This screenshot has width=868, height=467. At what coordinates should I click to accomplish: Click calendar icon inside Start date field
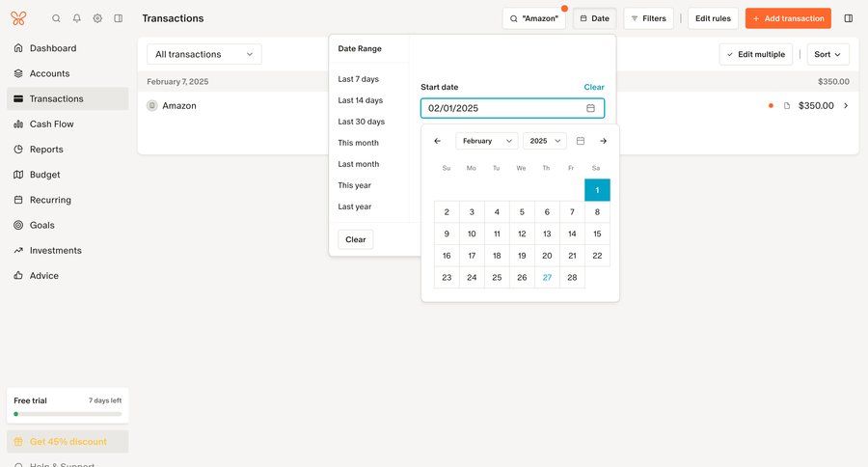point(590,108)
